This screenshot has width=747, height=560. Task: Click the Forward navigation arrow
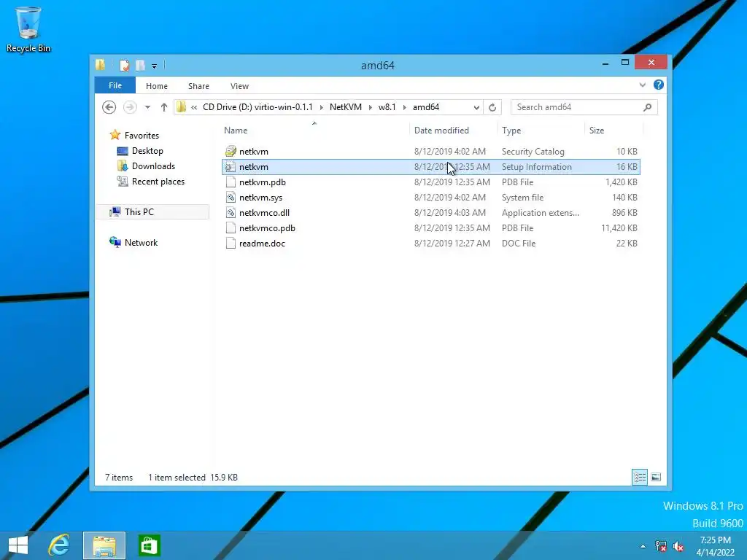tap(130, 107)
